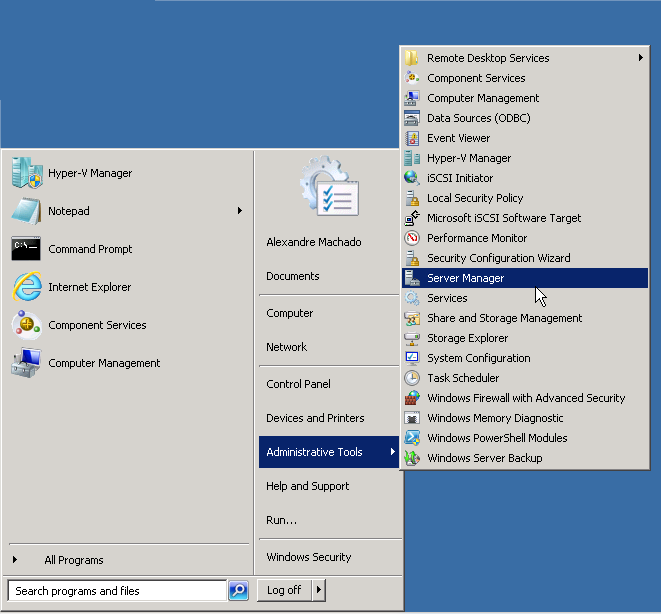The width and height of the screenshot is (661, 614).
Task: Open Computer from Start menu
Action: (290, 313)
